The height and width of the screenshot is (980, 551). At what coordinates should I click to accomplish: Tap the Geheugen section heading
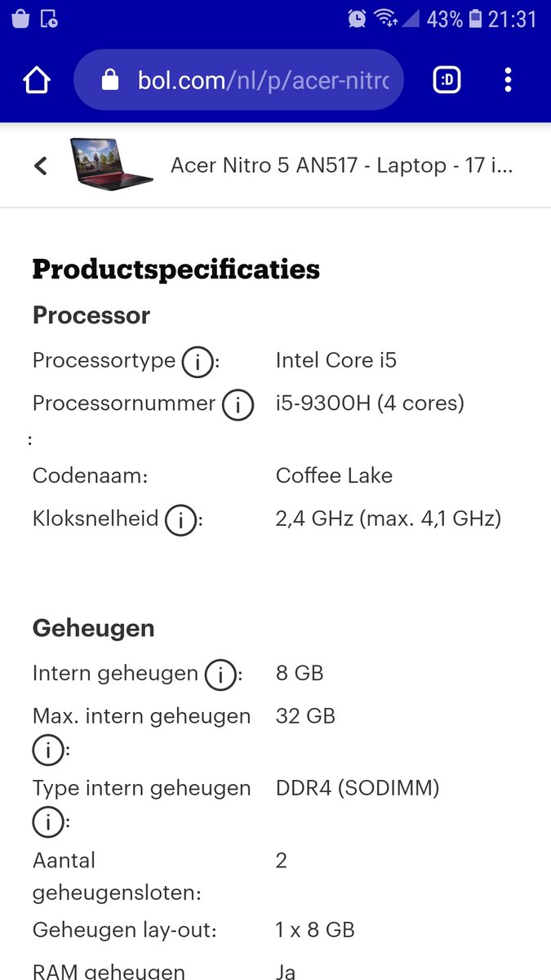click(94, 629)
